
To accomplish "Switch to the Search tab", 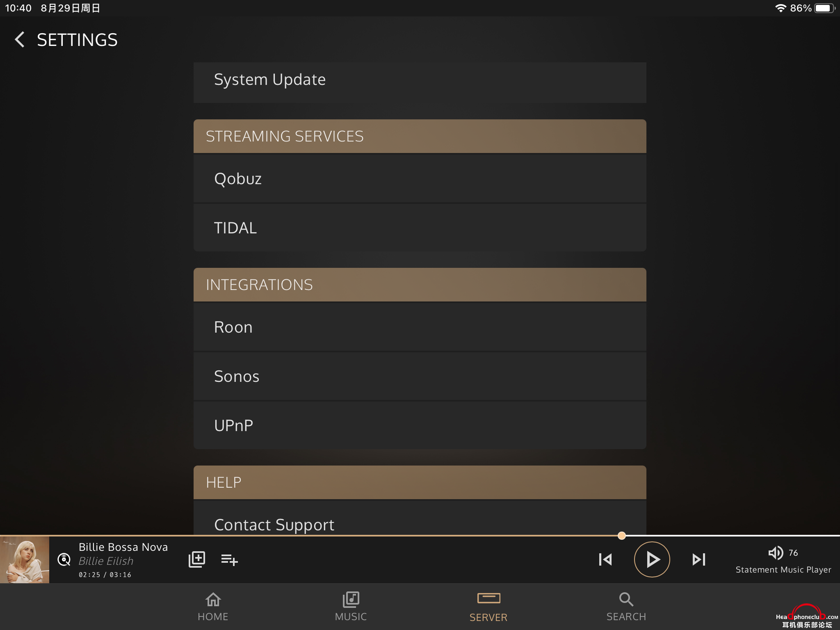I will 626,607.
